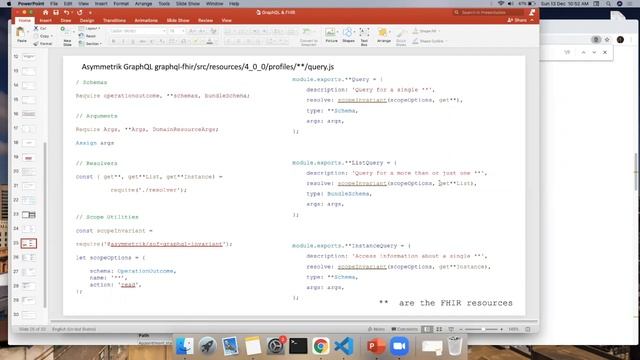Open the Arrange menu in menu bar
640x360 pixels.
[x=143, y=3]
